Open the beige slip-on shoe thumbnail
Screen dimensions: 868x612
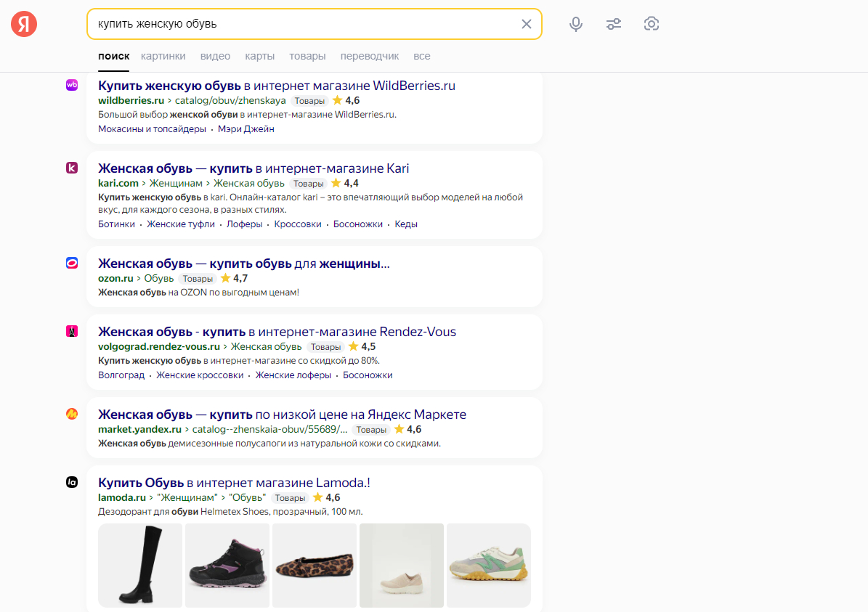coord(402,566)
